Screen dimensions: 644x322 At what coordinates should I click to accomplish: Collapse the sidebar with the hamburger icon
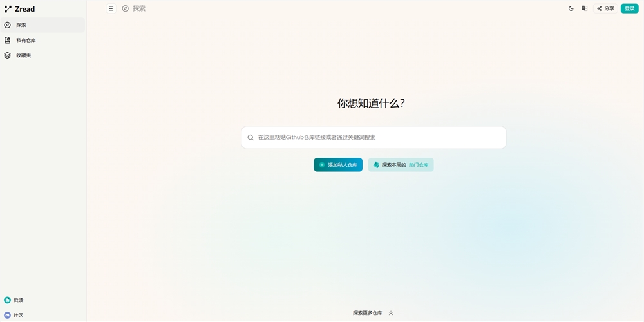[x=111, y=8]
